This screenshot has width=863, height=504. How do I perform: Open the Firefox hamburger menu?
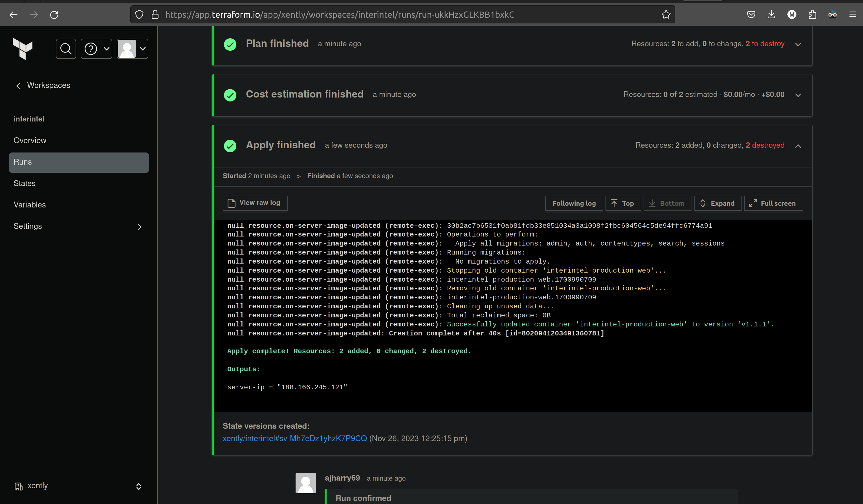pos(853,15)
